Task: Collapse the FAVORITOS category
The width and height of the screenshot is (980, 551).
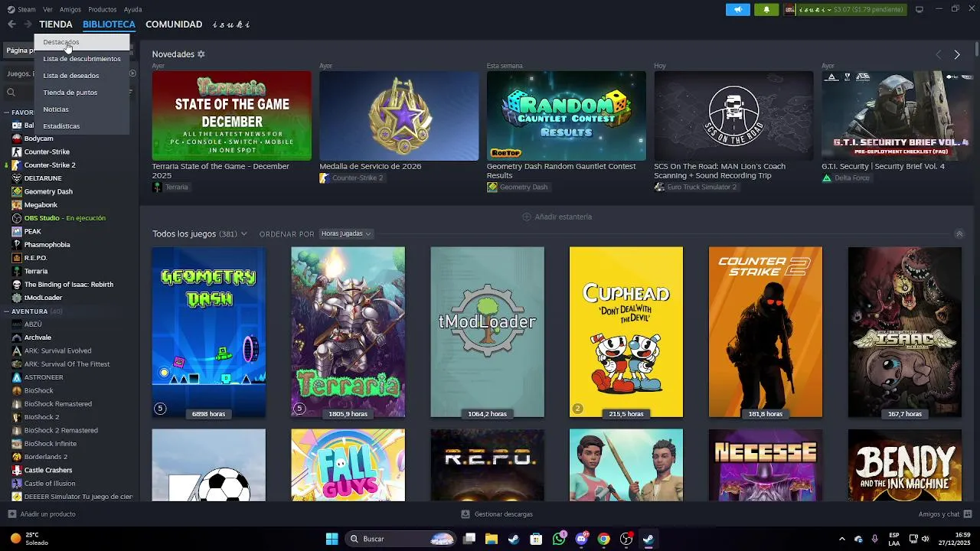Action: [6, 112]
